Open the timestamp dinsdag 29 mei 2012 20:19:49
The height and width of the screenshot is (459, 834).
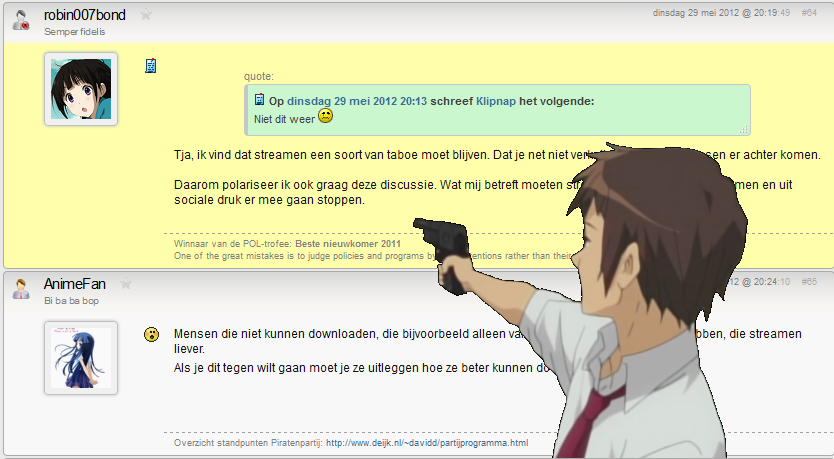[x=721, y=13]
